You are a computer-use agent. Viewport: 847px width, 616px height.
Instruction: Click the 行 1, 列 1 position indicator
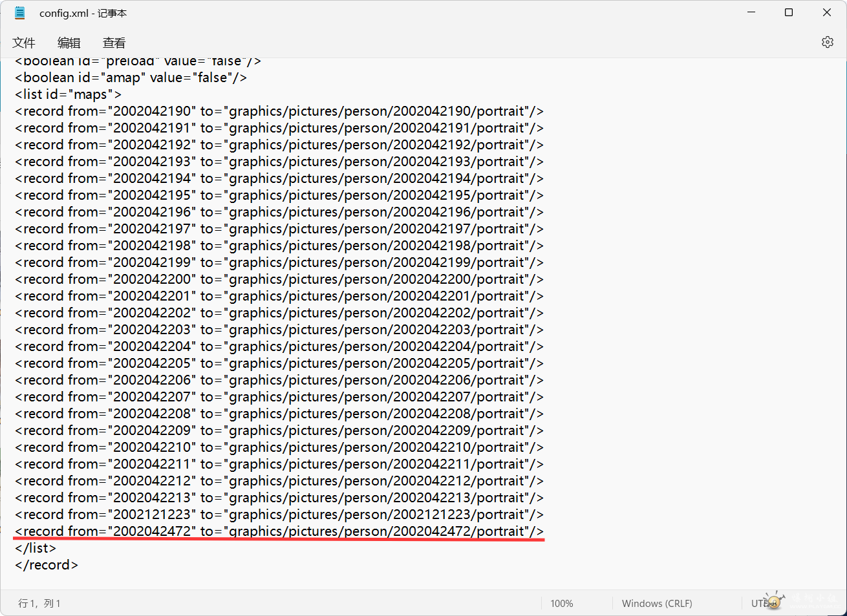[x=39, y=603]
